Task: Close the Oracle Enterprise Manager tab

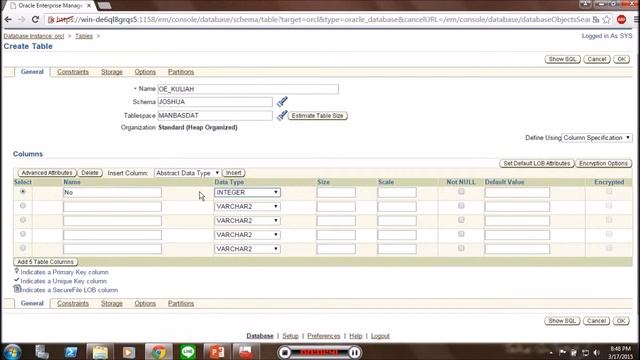Action: pyautogui.click(x=89, y=6)
